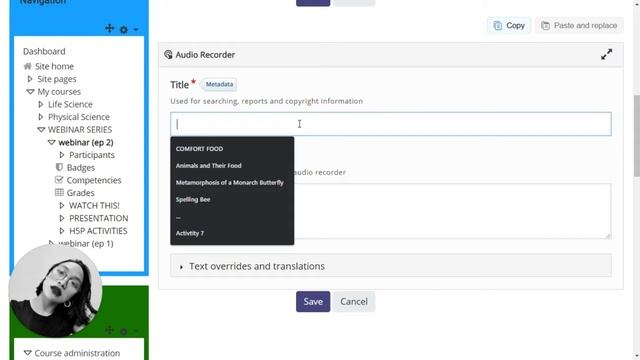This screenshot has width=640, height=360.
Task: Expand the WATCH THIS! section
Action: click(x=62, y=205)
